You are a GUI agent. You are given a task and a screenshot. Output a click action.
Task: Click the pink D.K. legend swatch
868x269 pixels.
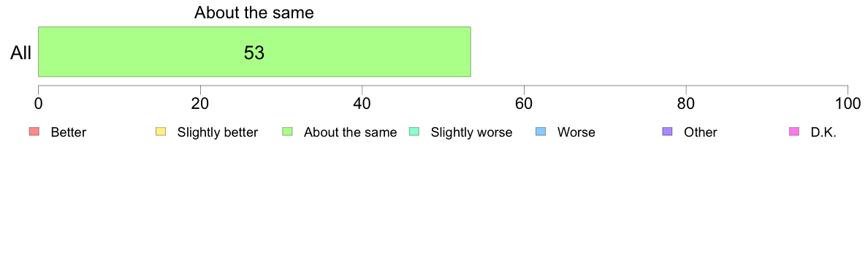click(793, 132)
